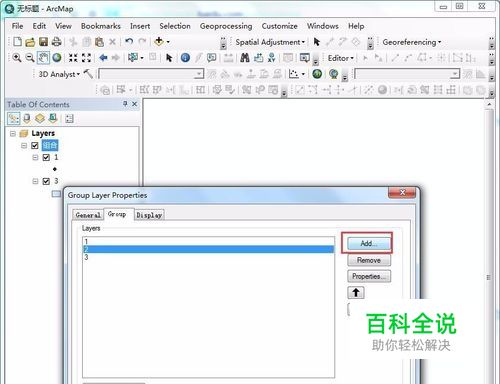Go back to previous extent arrow
The width and height of the screenshot is (500, 384).
pyautogui.click(x=103, y=58)
